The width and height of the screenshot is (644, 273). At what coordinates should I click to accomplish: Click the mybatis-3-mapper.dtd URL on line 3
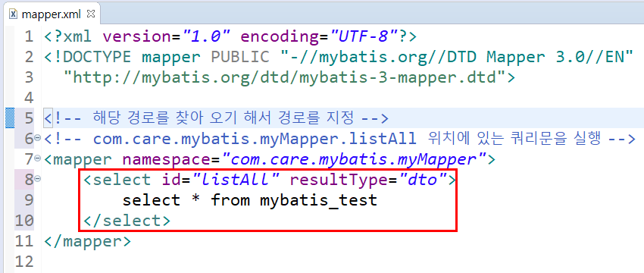pos(284,77)
